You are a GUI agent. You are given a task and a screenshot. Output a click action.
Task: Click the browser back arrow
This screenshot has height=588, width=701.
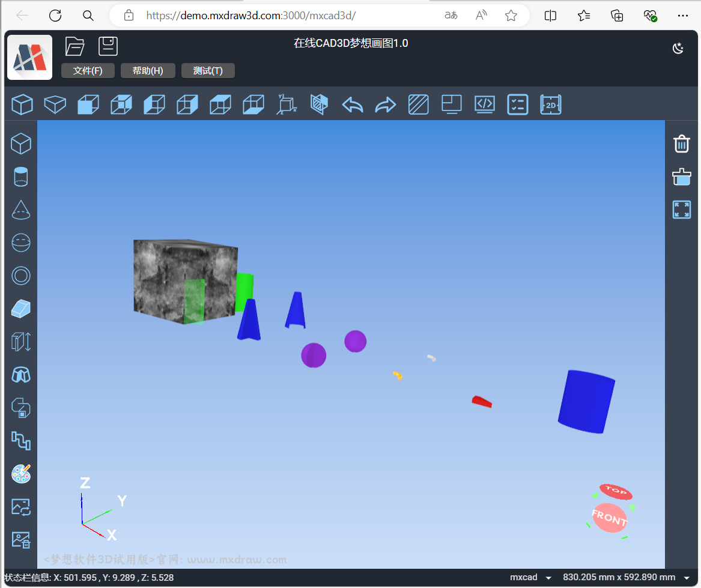tap(22, 16)
